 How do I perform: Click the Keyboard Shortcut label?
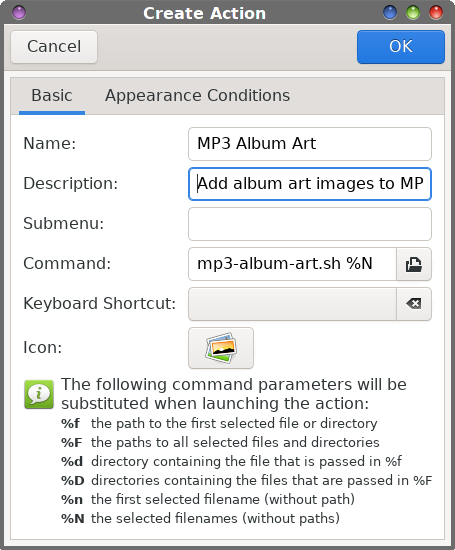click(x=100, y=303)
